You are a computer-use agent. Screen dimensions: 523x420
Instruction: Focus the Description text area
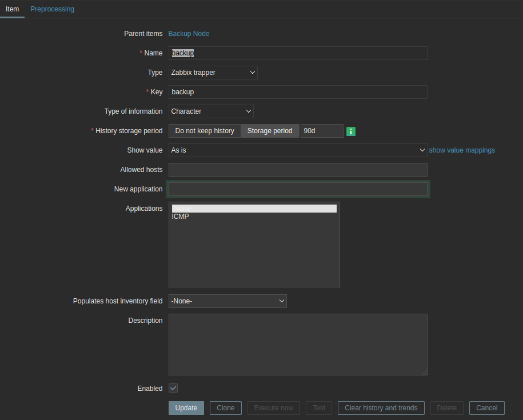297,344
